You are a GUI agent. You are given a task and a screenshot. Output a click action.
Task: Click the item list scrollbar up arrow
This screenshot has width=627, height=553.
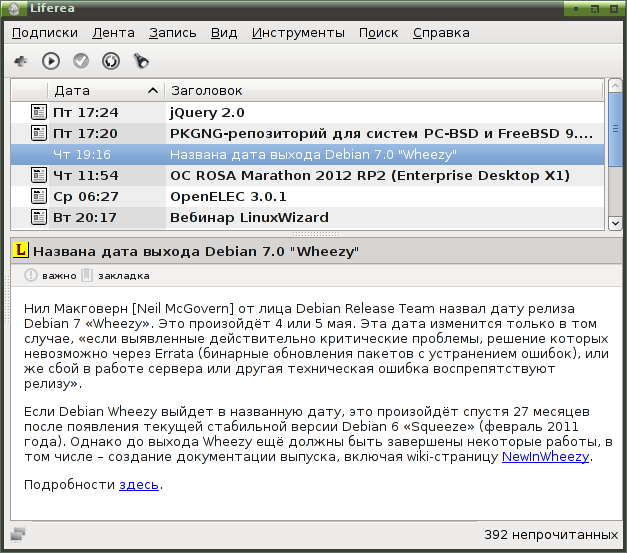tap(615, 85)
